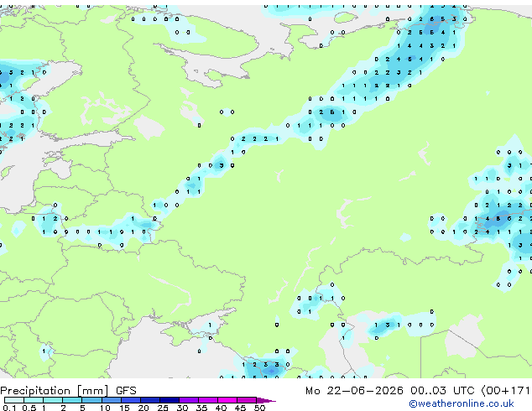Click the legend label '45'
Image resolution: width=532 pixels, height=411 pixels.
click(240, 408)
